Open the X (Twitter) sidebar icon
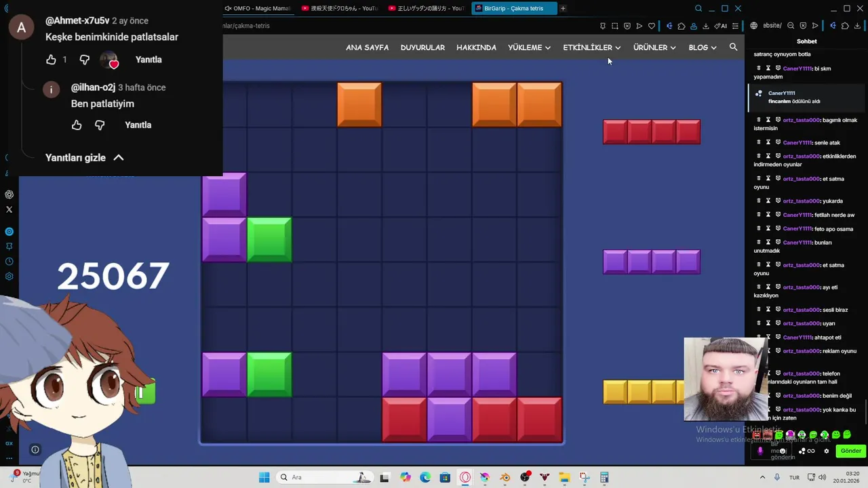This screenshot has width=868, height=488. point(9,209)
